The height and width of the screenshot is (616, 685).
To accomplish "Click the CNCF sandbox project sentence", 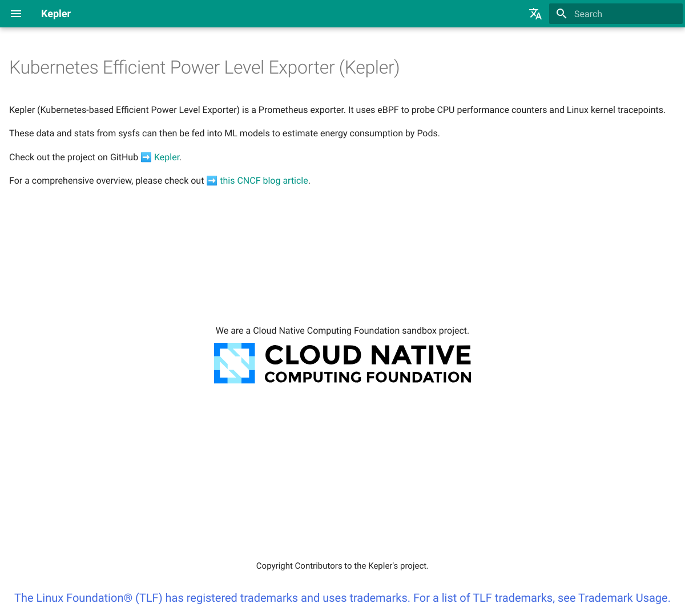I will (342, 330).
